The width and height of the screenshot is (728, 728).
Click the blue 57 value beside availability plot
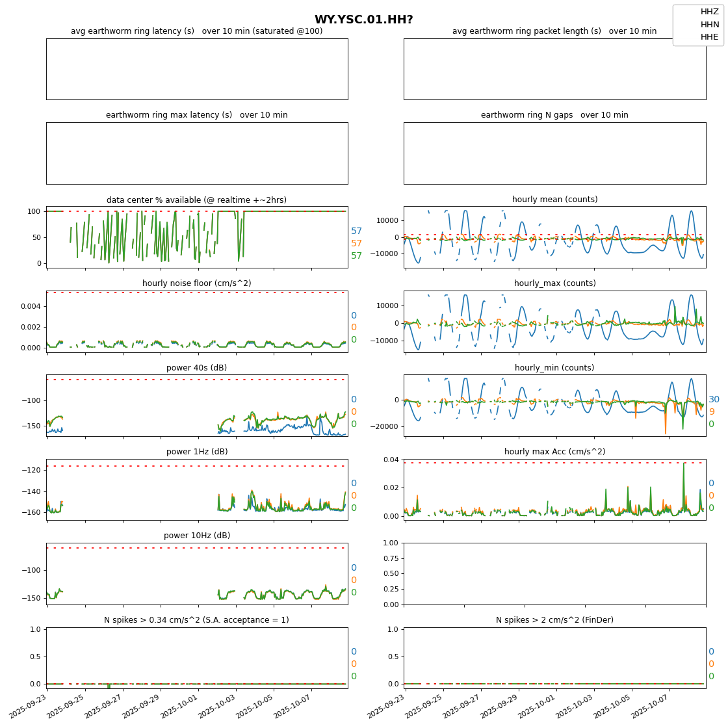click(x=356, y=231)
